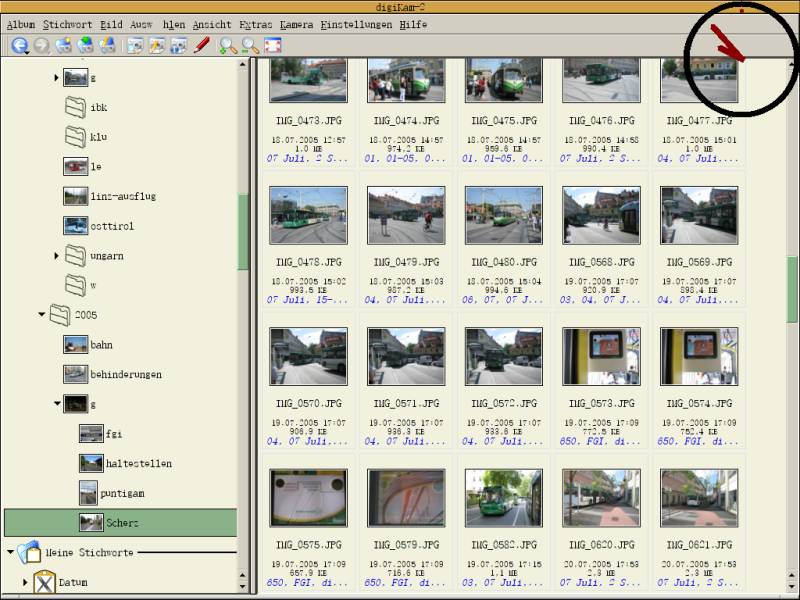
Task: Collapse the 2005 album folder
Action: pyautogui.click(x=42, y=314)
